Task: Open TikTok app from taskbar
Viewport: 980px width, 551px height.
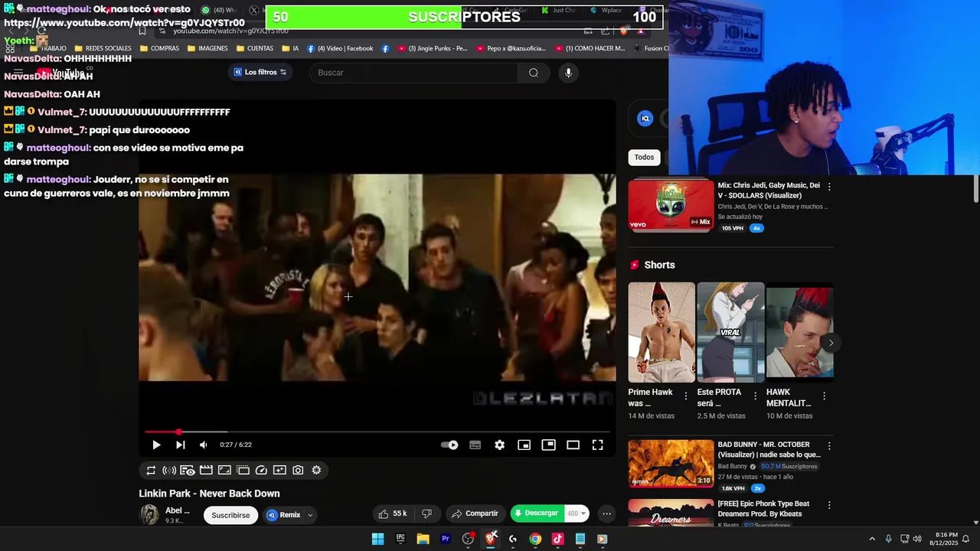Action: (x=557, y=539)
